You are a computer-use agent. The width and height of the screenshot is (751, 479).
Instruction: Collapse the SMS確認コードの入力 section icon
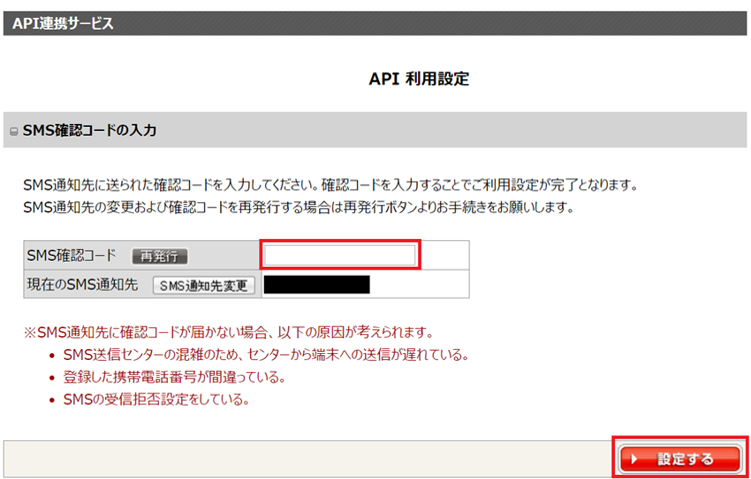pos(13,131)
